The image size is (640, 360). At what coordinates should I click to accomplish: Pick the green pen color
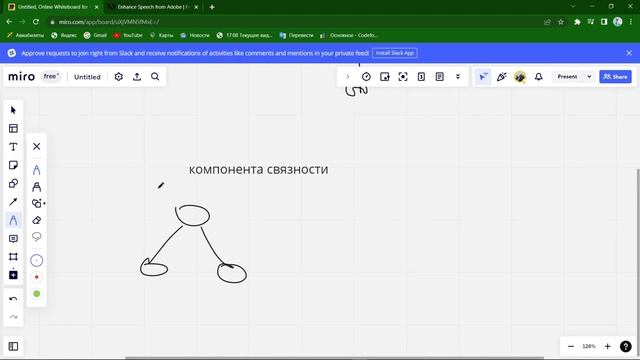click(x=37, y=294)
